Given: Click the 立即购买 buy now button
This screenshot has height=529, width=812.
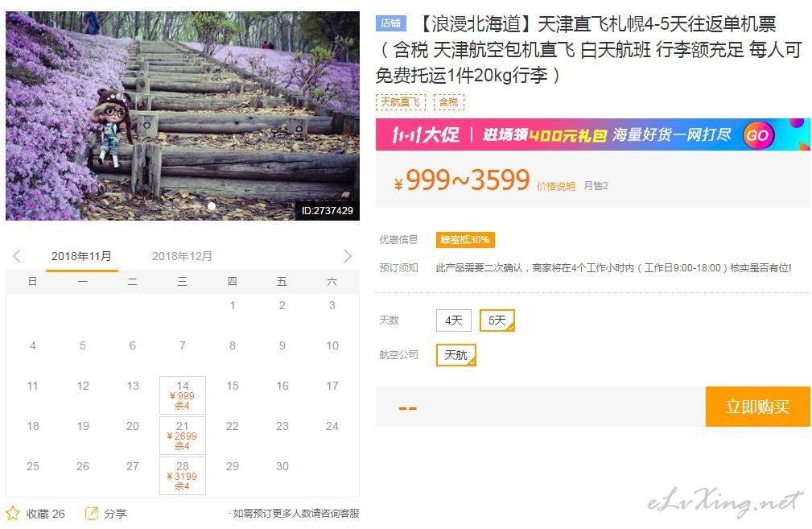Looking at the screenshot, I should coord(757,407).
